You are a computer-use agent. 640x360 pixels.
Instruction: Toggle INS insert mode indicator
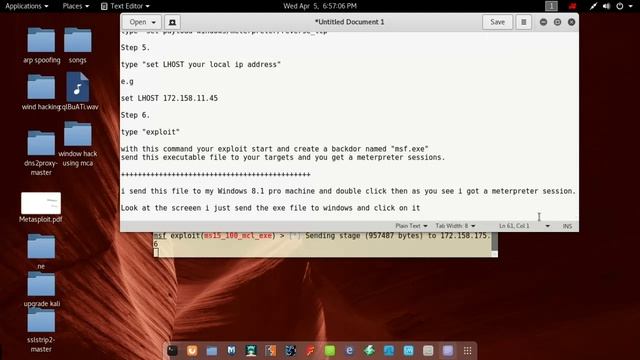(567, 226)
